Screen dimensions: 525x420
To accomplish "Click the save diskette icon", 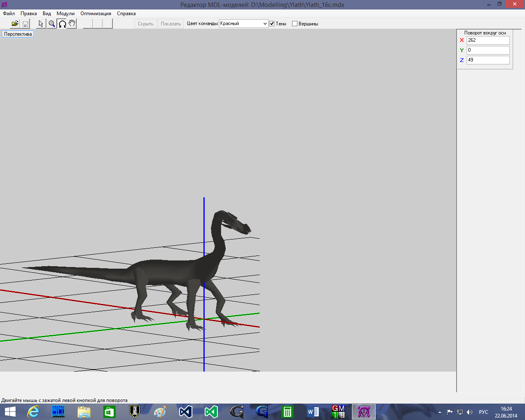I will coord(25,24).
